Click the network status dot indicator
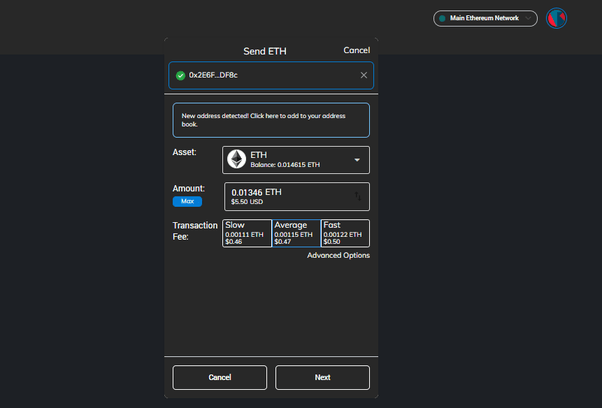The height and width of the screenshot is (408, 602). [443, 18]
